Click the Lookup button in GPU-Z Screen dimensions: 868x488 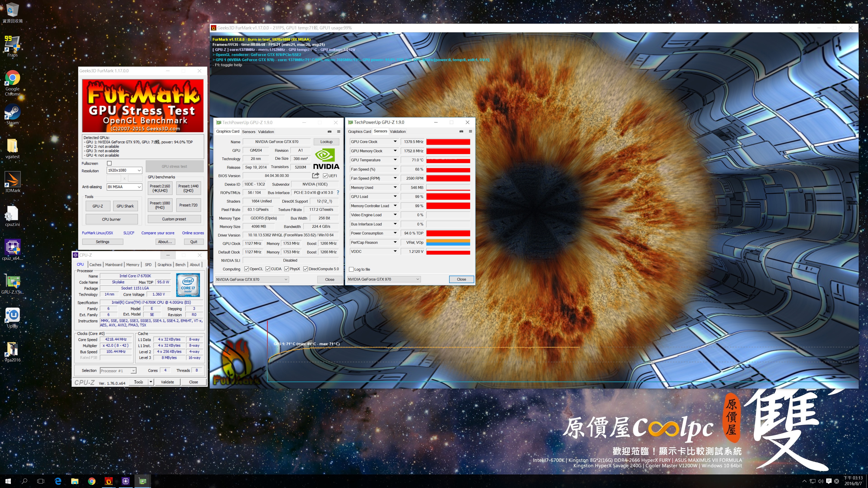326,142
